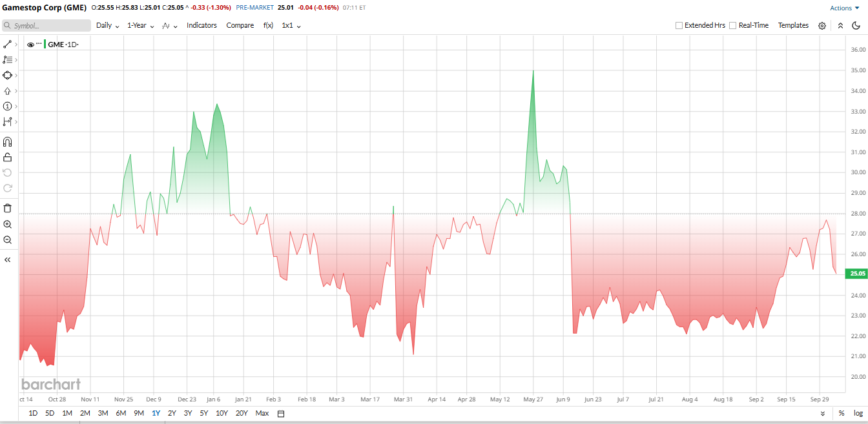This screenshot has height=424, width=868.
Task: Switch to dark mode moon icon
Action: (x=856, y=26)
